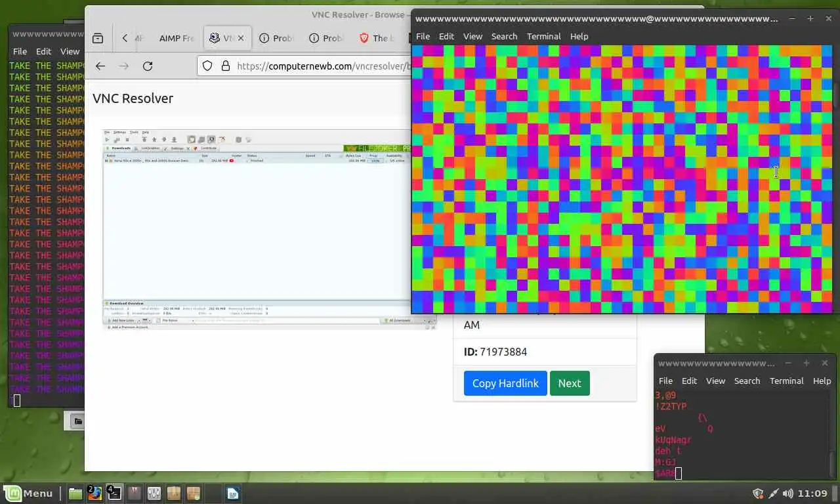840x504 pixels.
Task: Open the volume speaker tray icon
Action: click(x=787, y=493)
